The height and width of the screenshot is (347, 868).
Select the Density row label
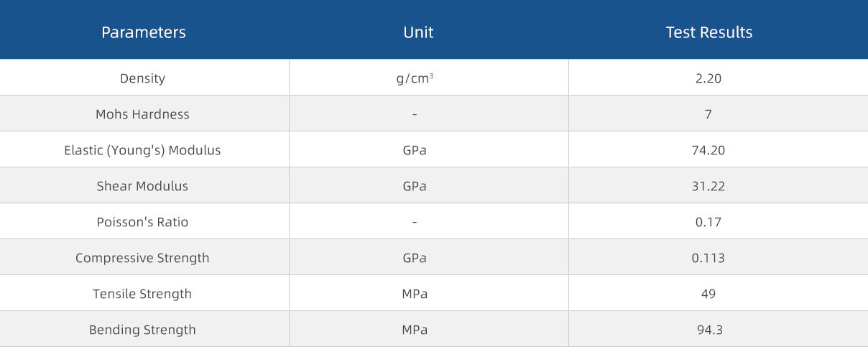click(x=142, y=78)
